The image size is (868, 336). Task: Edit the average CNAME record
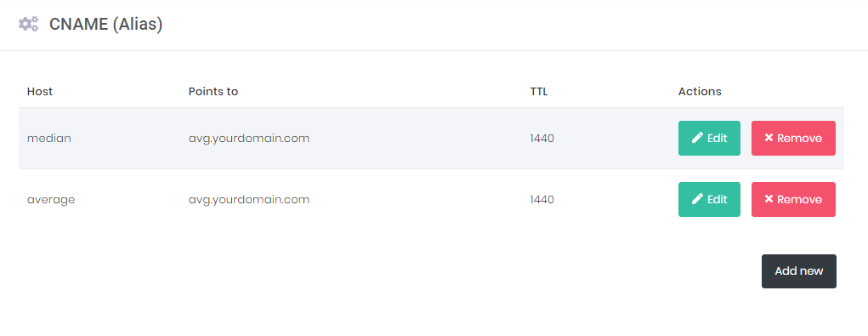709,199
